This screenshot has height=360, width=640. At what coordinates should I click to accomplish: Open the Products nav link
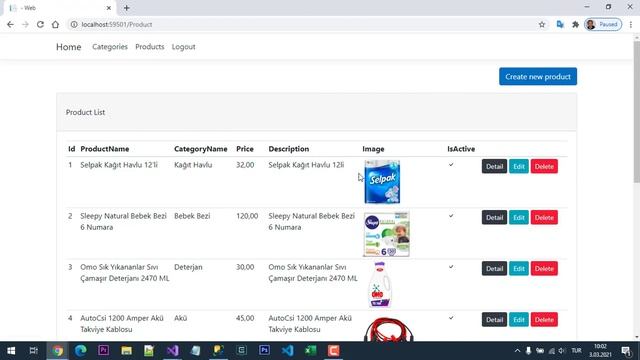pos(150,47)
